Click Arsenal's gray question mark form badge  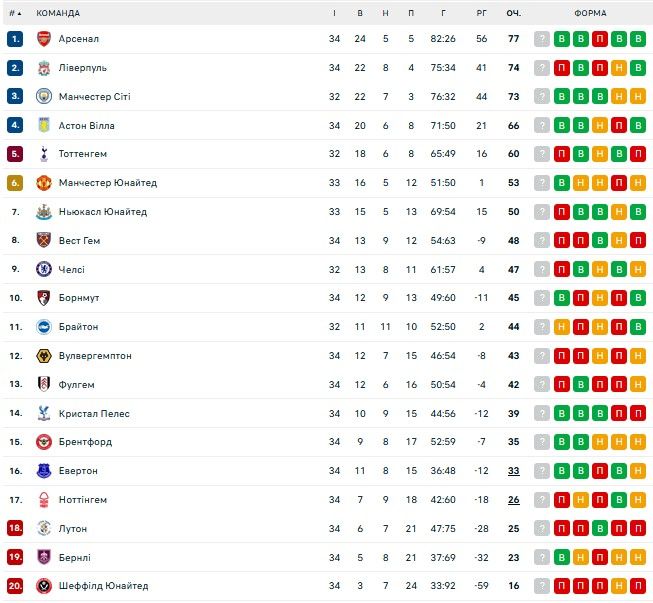pos(542,39)
